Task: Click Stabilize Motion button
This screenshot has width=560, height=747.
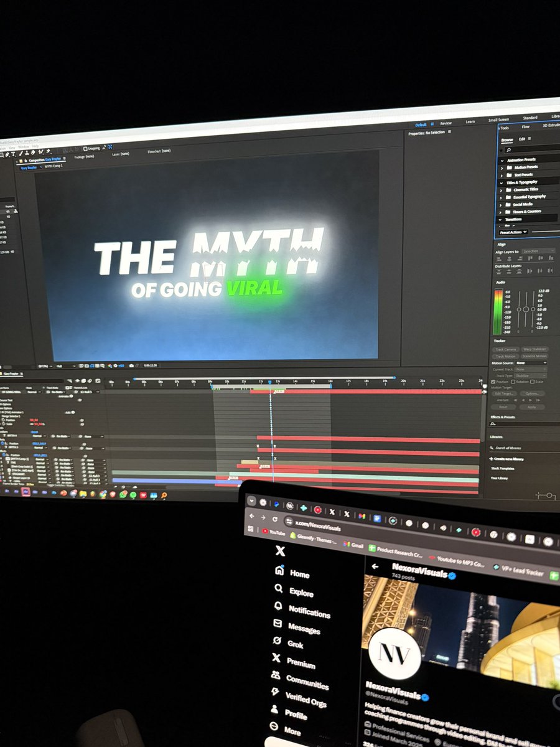Action: pos(534,356)
